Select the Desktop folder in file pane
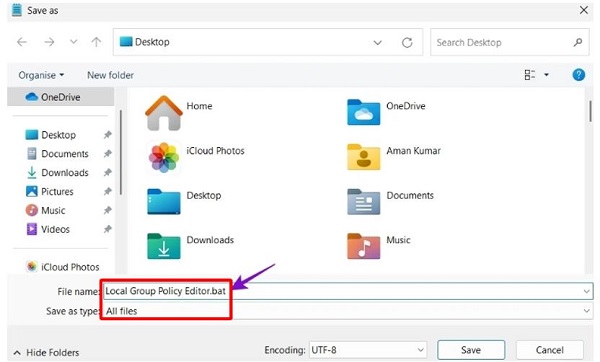The image size is (600, 362). (x=184, y=202)
